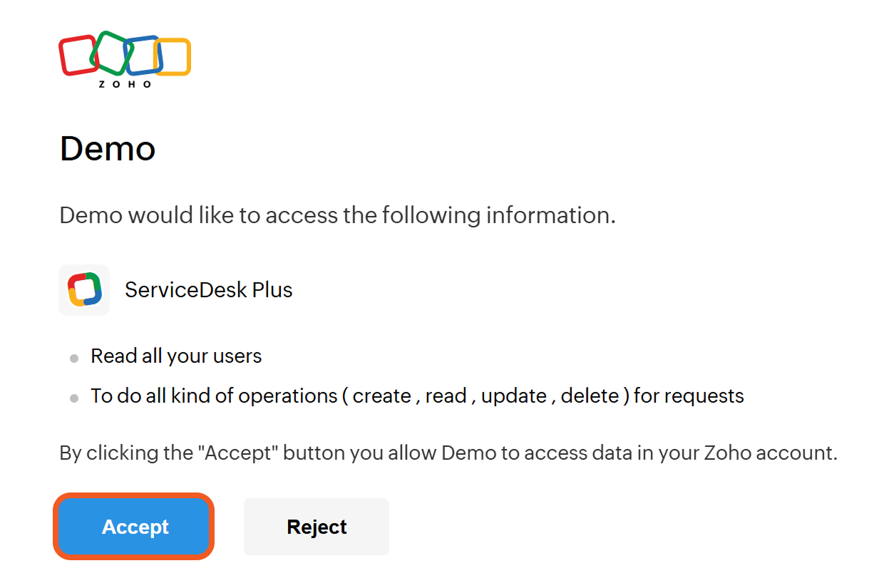Click the "Read all your users" permission
Viewport: 869px width, 588px height.
click(x=176, y=356)
